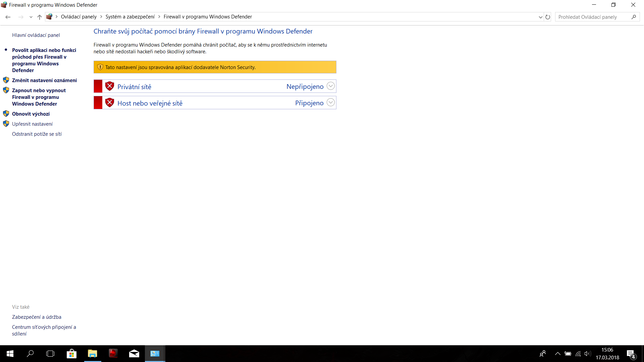Click the volume icon in system tray

[587, 354]
